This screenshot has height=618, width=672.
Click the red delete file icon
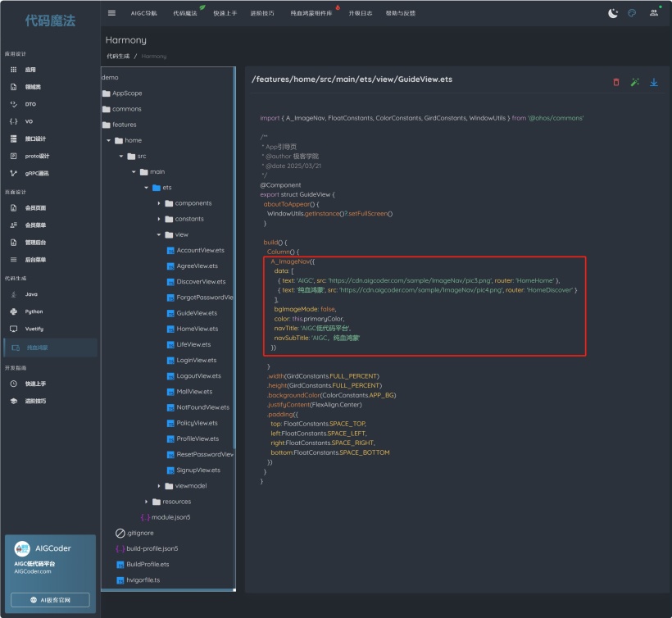click(x=616, y=82)
